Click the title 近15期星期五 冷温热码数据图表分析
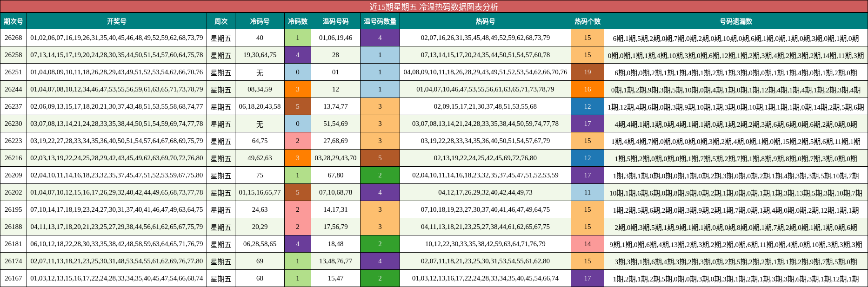This screenshot has width=868, height=287. (x=434, y=7)
